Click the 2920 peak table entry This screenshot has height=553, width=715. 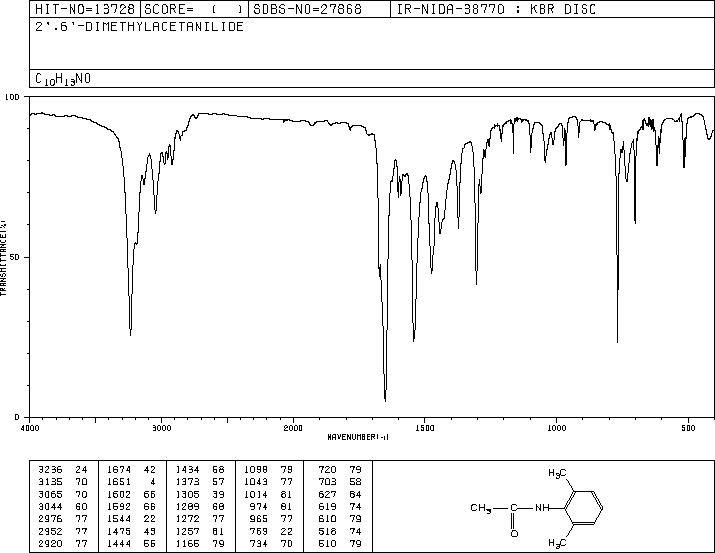[x=63, y=543]
